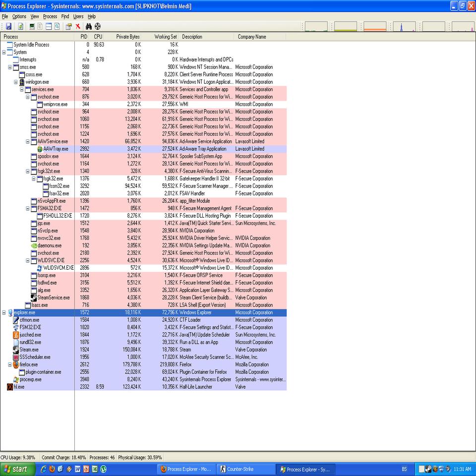Open the Options menu
The width and height of the screenshot is (476, 476).
19,16
